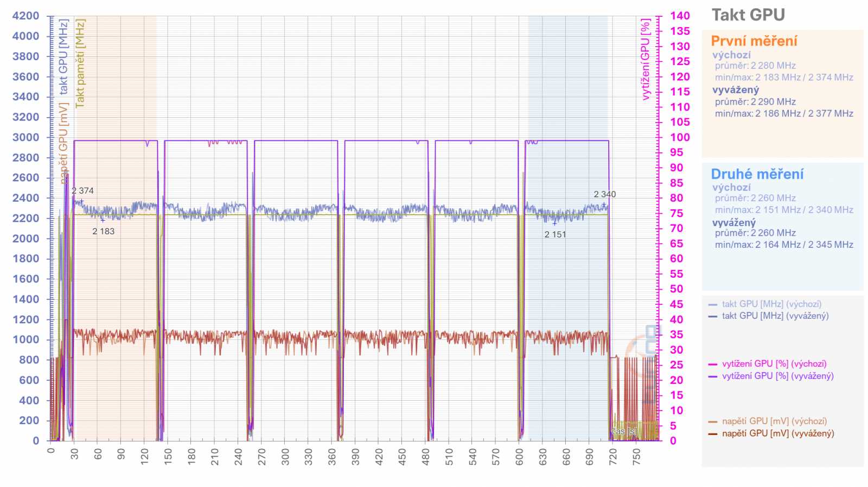This screenshot has height=487, width=868.
Task: Click '150' on the time axis
Action: point(168,457)
